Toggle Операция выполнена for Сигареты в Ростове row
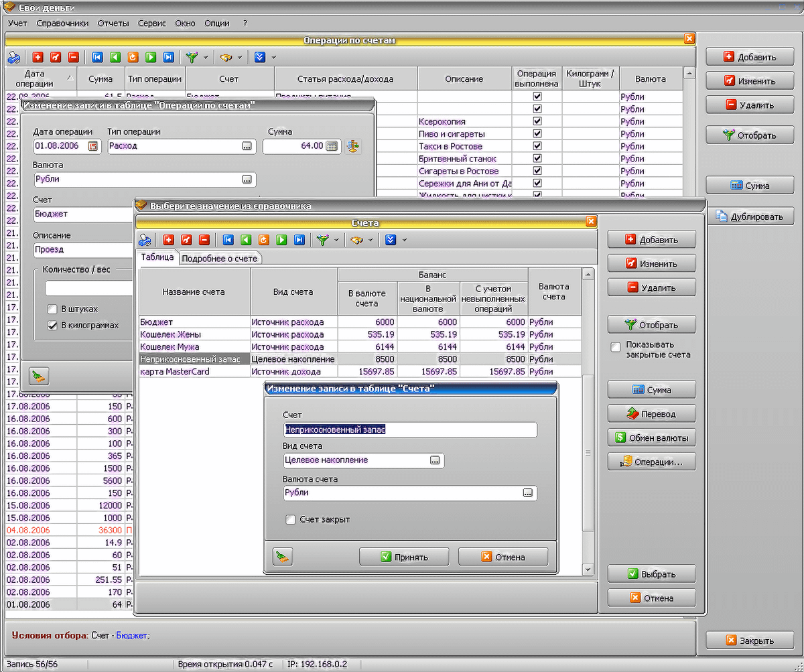The image size is (804, 672). pos(537,171)
